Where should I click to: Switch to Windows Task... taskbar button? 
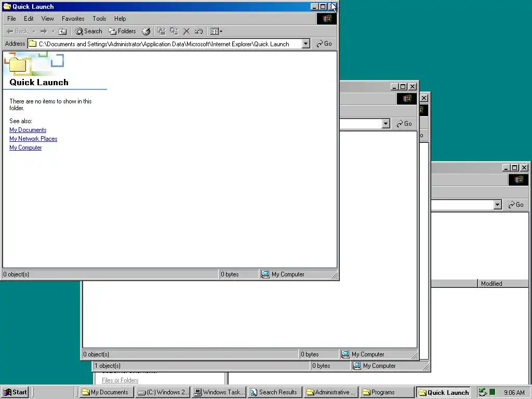click(219, 392)
